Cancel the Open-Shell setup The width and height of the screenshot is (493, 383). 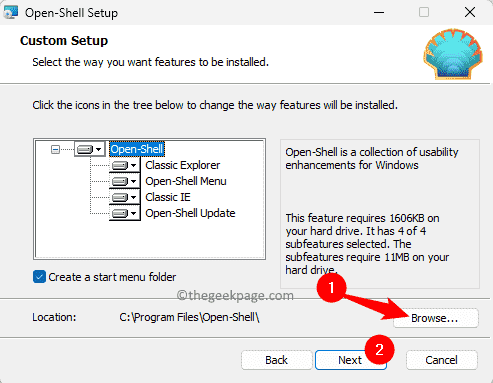pyautogui.click(x=442, y=360)
